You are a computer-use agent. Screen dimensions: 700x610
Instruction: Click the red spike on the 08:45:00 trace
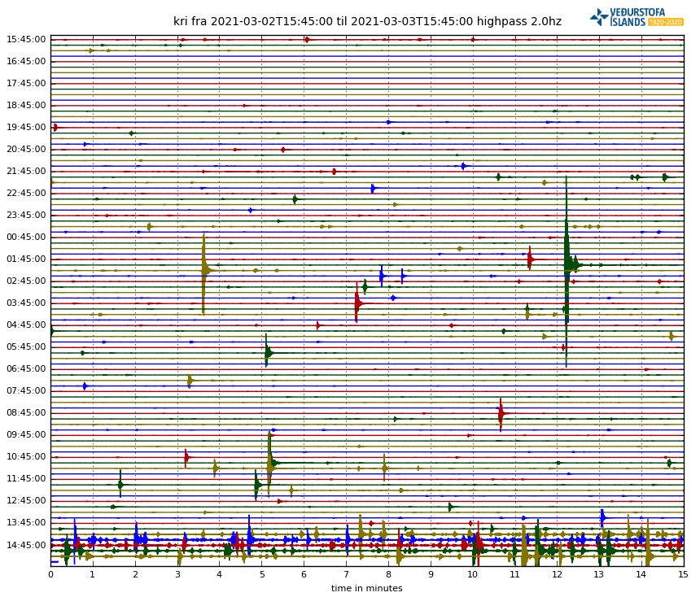coord(501,413)
